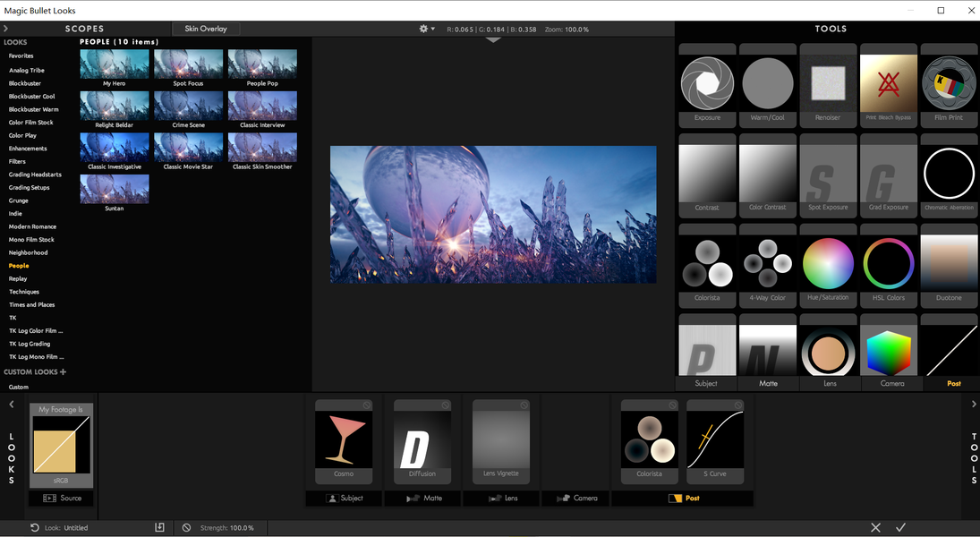Cancel changes with the X icon
Viewport: 980px width, 537px height.
pos(875,528)
